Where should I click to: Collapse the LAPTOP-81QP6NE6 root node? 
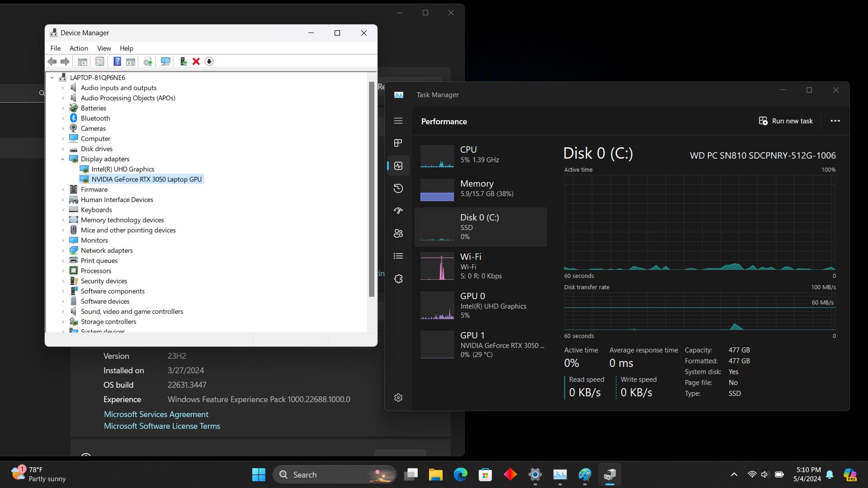(x=52, y=78)
